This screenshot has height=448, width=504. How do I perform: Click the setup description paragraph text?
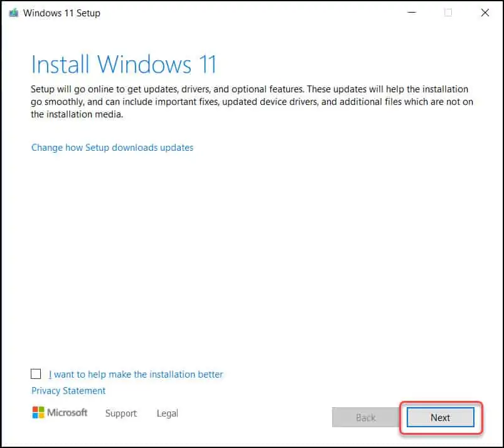coord(252,102)
